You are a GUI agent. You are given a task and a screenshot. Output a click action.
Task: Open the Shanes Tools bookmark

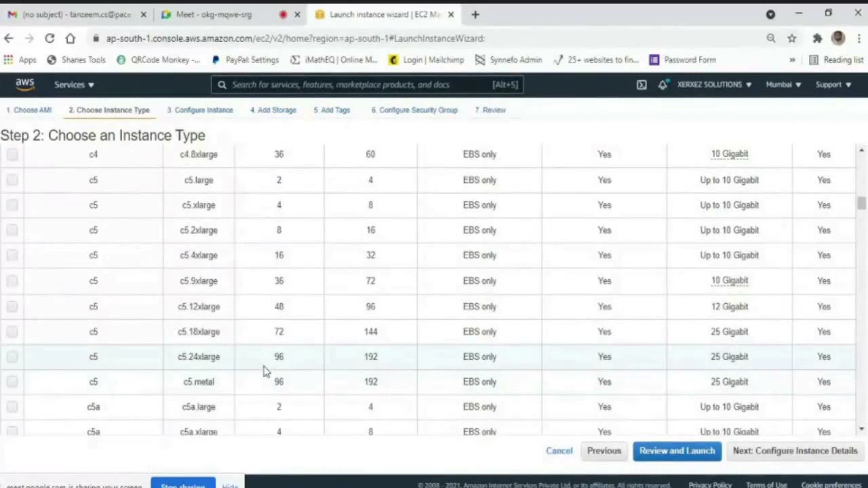click(76, 60)
